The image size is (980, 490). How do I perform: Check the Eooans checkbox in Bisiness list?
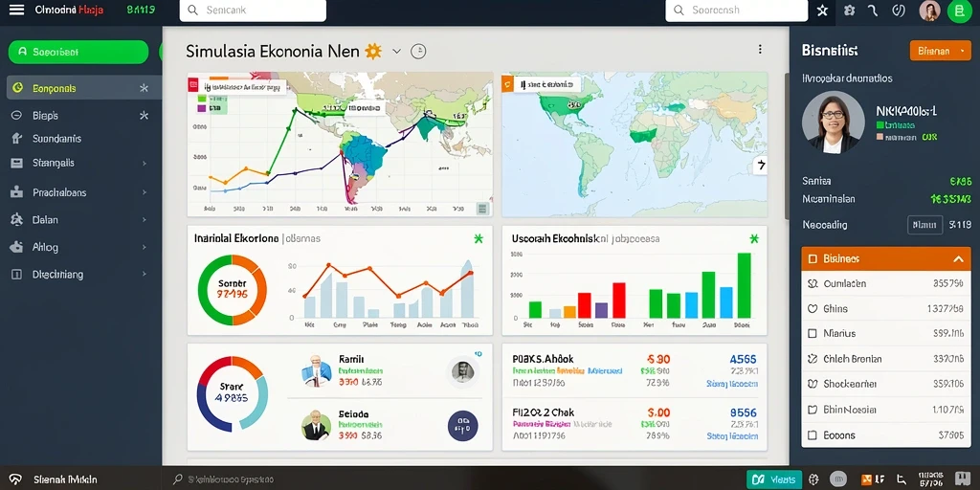pos(813,435)
